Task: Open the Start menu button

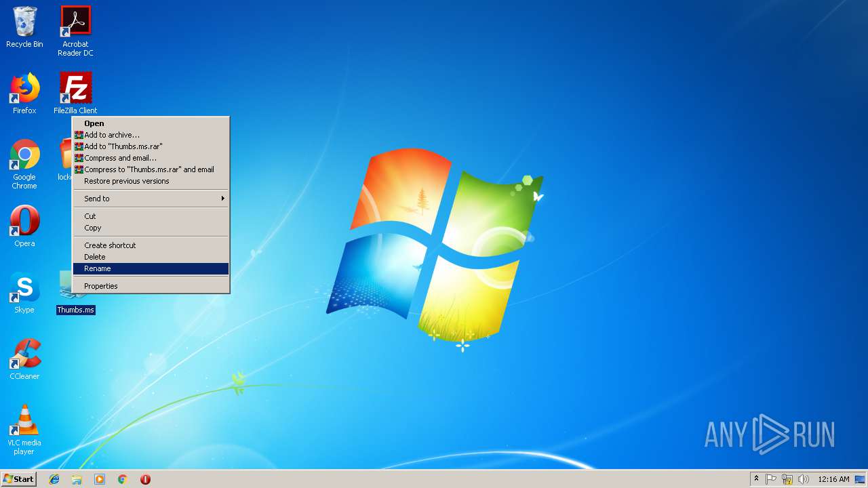Action: [18, 479]
